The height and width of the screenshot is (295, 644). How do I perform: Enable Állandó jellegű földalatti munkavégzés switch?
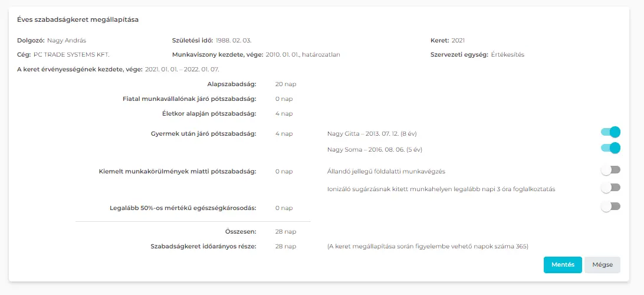[x=610, y=170]
